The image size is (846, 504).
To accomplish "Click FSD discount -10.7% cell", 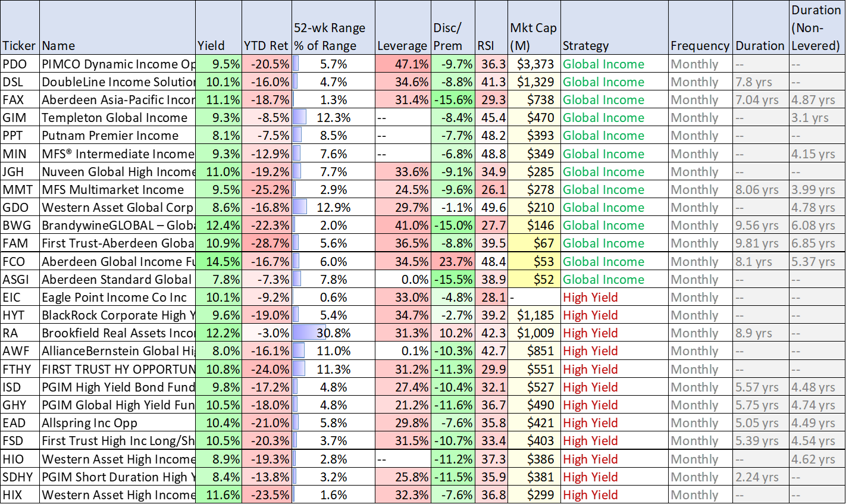I will click(453, 441).
